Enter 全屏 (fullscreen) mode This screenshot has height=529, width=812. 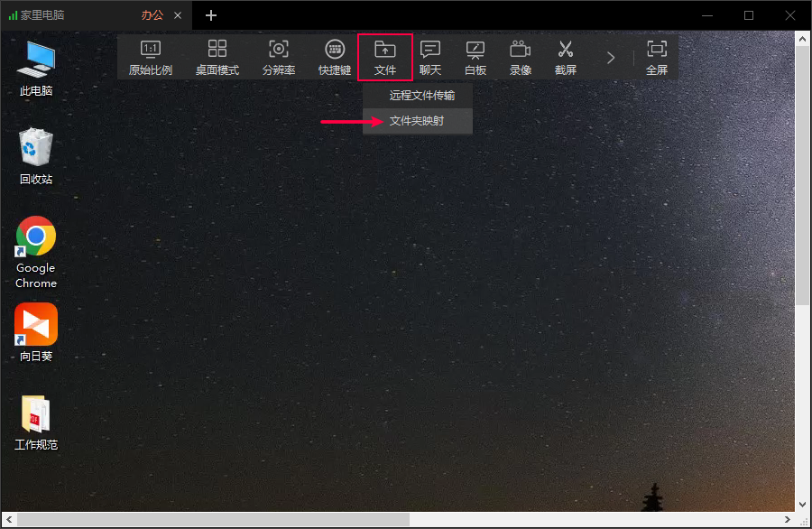pos(657,57)
